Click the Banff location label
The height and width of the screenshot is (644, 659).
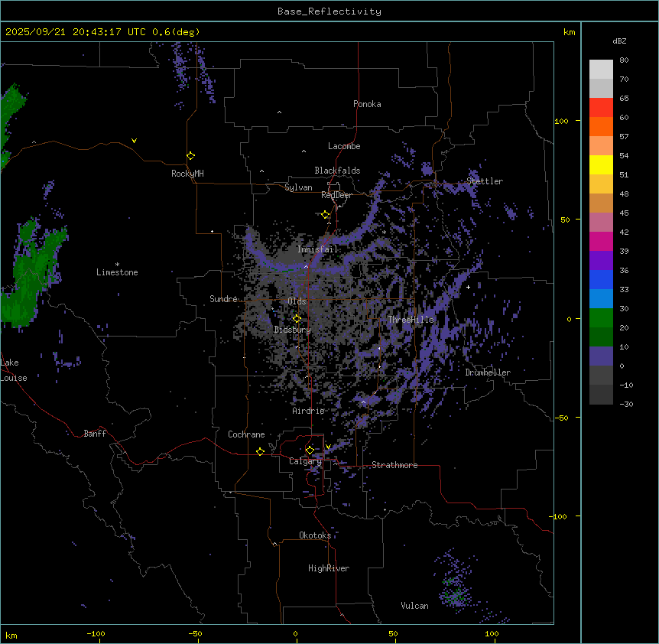pos(95,434)
